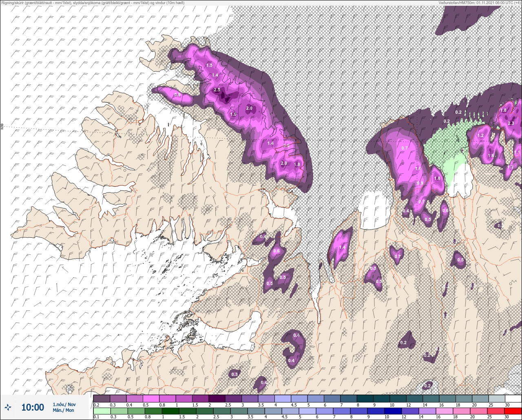Pick the top-row legend swatch labelled 0.8

tap(168, 398)
